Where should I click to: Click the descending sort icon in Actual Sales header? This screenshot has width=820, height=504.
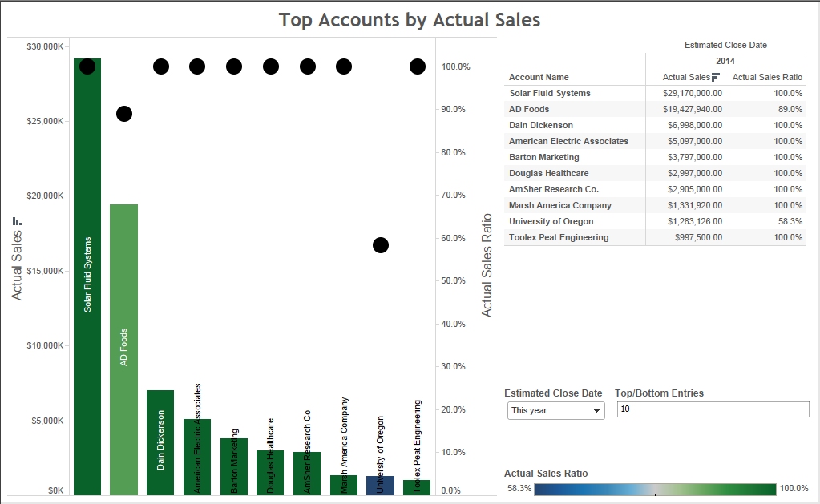[x=716, y=78]
